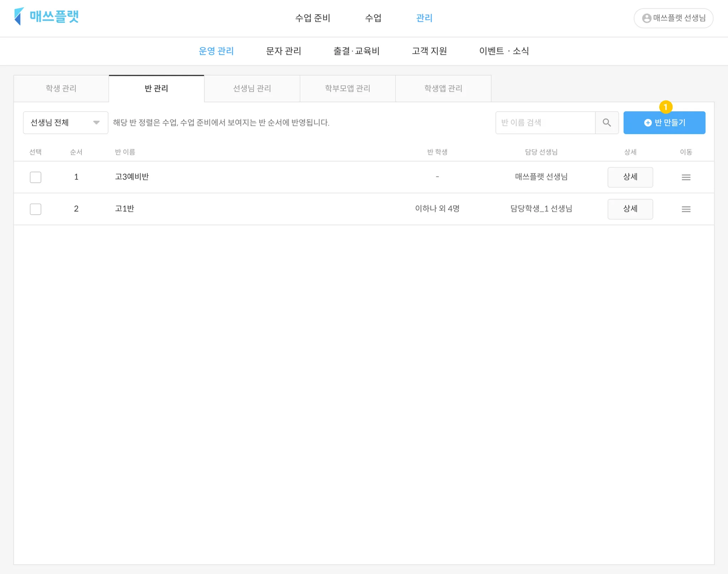
Task: Click the drag handle icon for 고1반
Action: click(686, 209)
